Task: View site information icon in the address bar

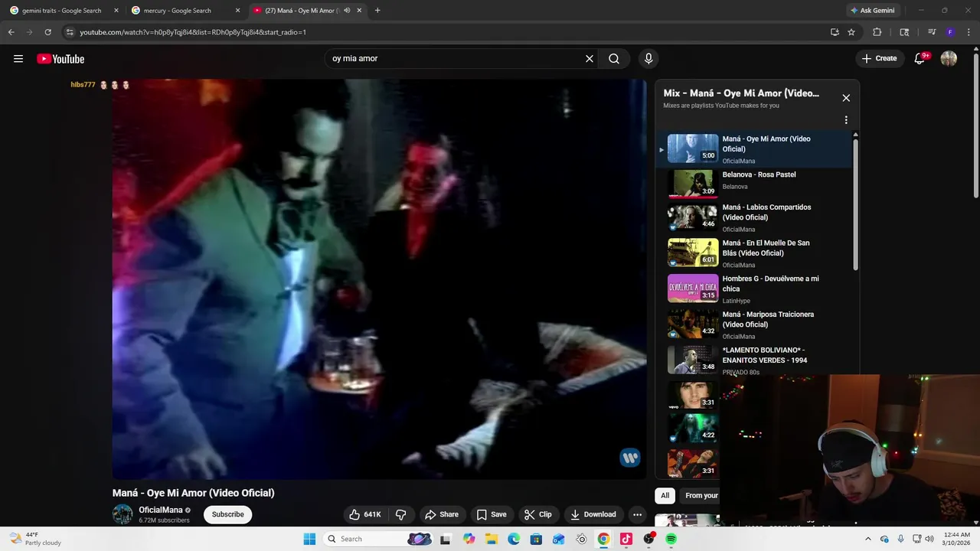Action: point(70,32)
